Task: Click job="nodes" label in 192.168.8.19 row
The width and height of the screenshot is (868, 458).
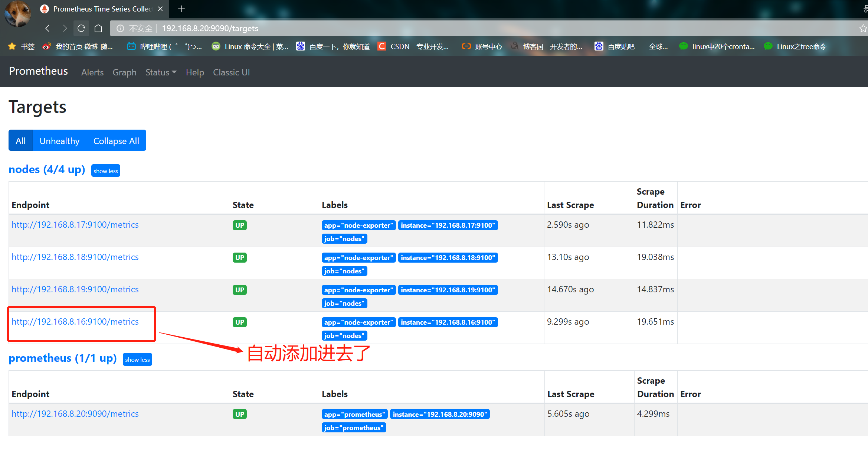Action: tap(344, 303)
